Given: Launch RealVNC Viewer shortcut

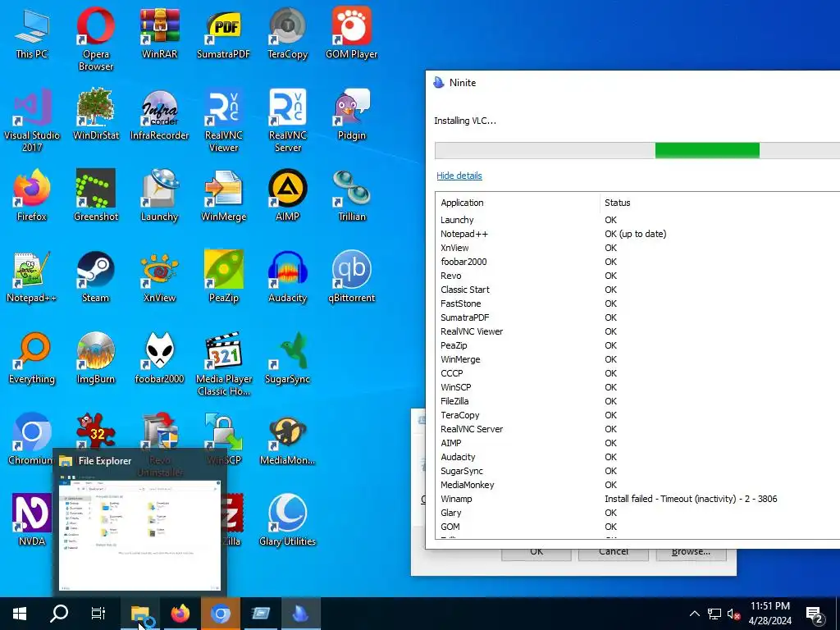Looking at the screenshot, I should [223, 121].
